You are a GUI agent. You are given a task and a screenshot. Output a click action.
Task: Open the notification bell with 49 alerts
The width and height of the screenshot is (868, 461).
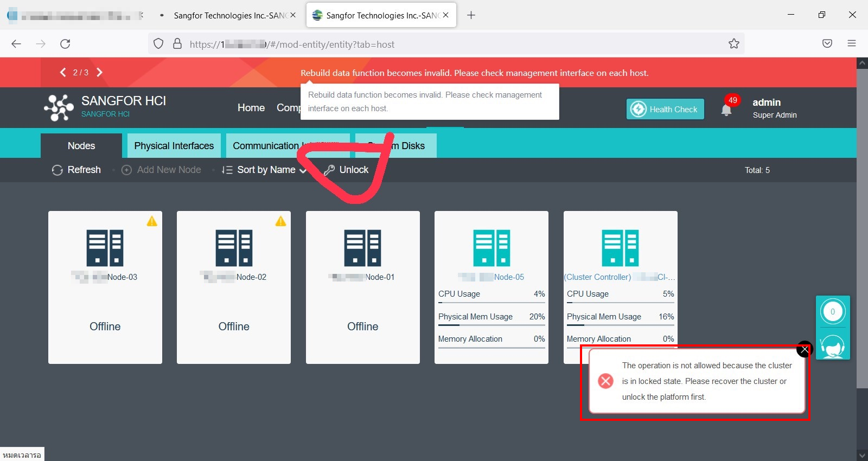[x=726, y=110]
